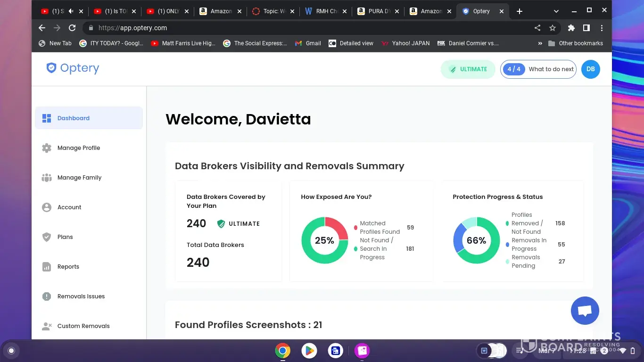Screen dimensions: 644x362
Task: View Reports from the sidebar
Action: click(89, 267)
